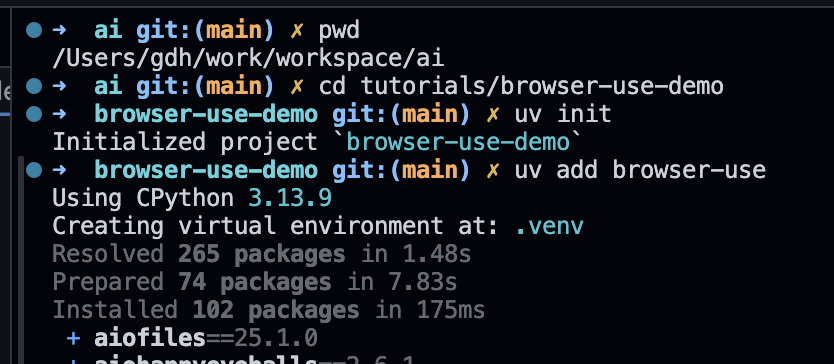
Task: Click 'Installed 102 packages in 175ms' line
Action: point(269,310)
